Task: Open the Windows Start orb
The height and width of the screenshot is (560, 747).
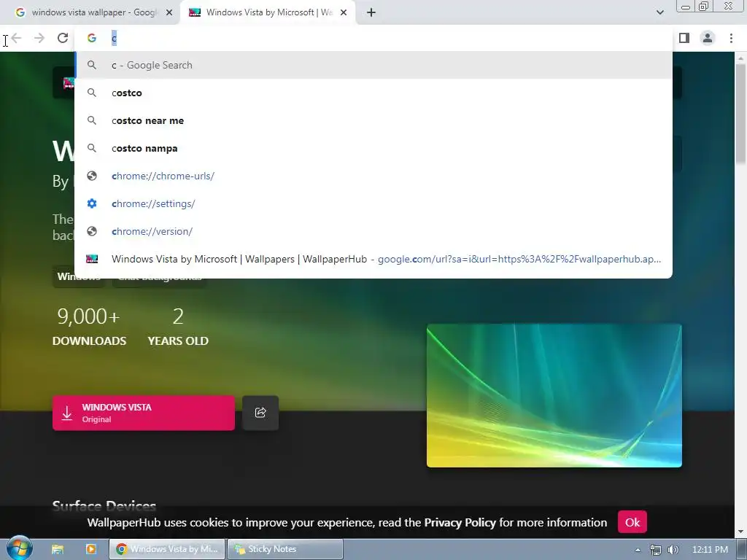Action: coord(20,548)
